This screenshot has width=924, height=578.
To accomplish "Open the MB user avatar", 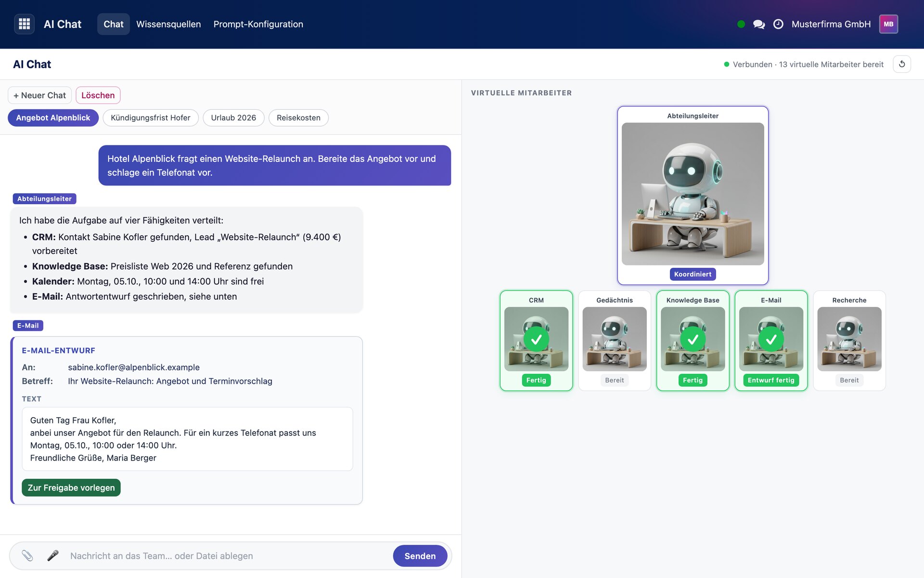I will (888, 24).
